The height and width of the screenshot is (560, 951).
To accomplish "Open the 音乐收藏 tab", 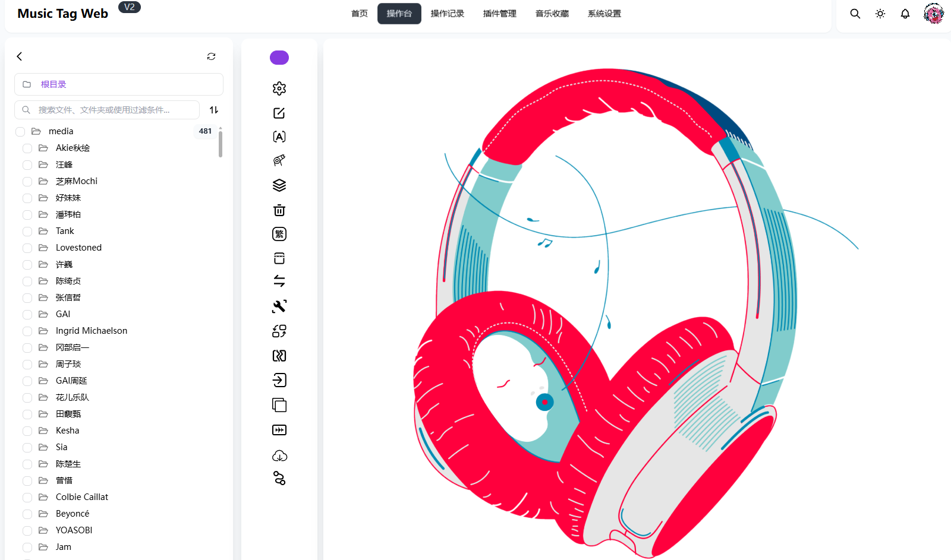I will pyautogui.click(x=552, y=14).
